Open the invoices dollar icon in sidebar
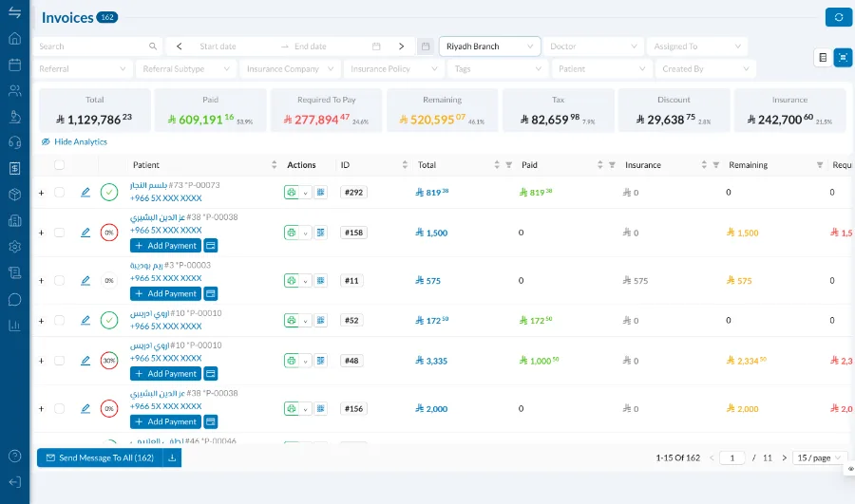The image size is (855, 504). point(14,168)
